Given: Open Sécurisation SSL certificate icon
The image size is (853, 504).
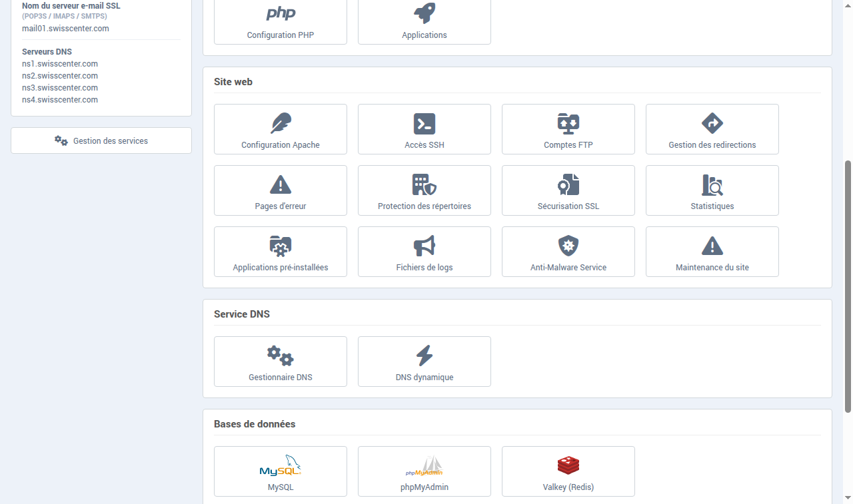Looking at the screenshot, I should click(568, 184).
